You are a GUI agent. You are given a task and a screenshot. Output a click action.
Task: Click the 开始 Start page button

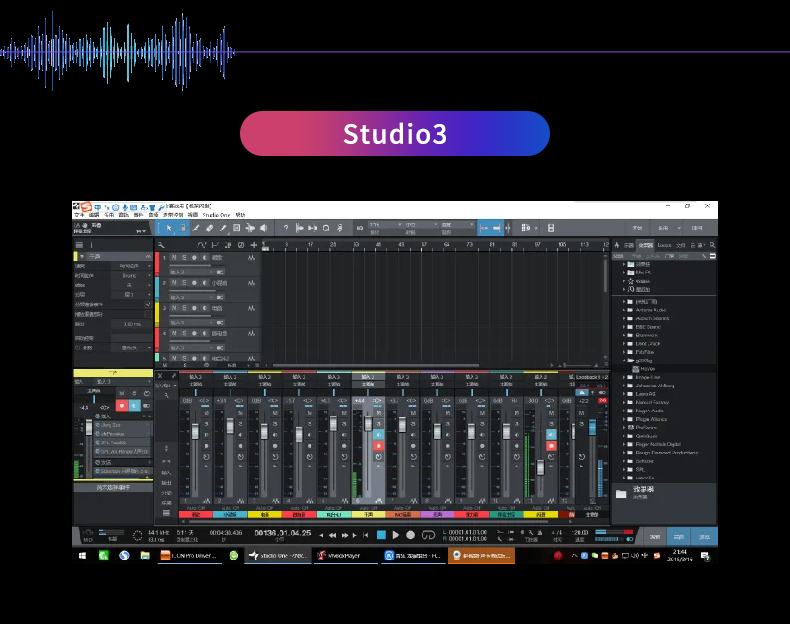click(637, 228)
